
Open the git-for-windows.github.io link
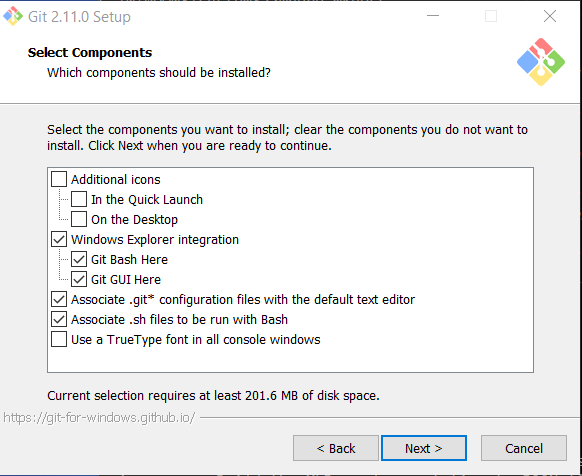(x=99, y=418)
